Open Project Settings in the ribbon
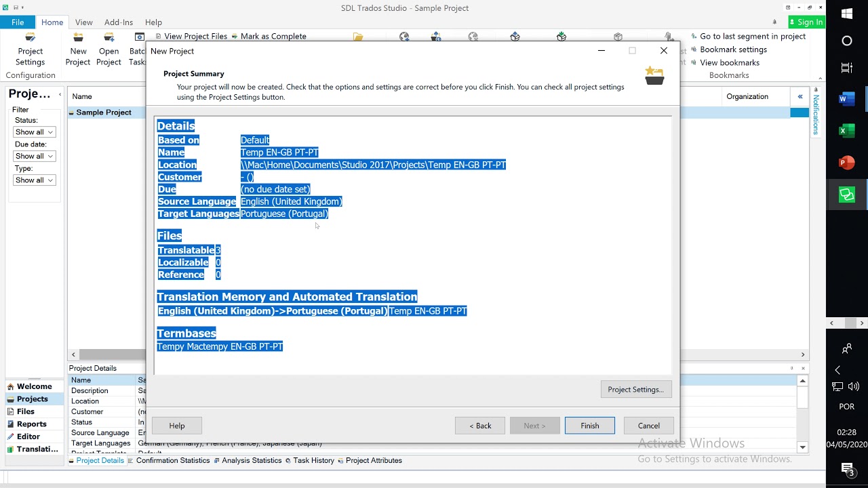 31,49
